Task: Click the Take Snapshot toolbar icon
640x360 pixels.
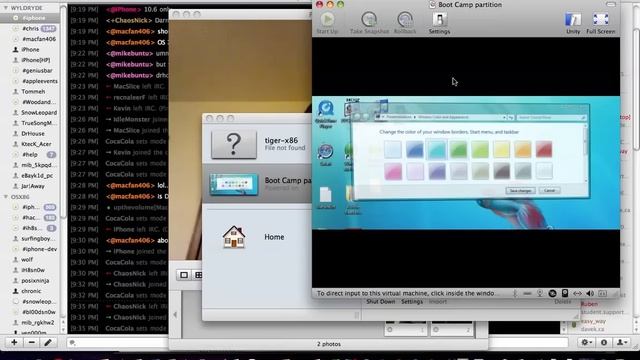Action: (x=369, y=19)
